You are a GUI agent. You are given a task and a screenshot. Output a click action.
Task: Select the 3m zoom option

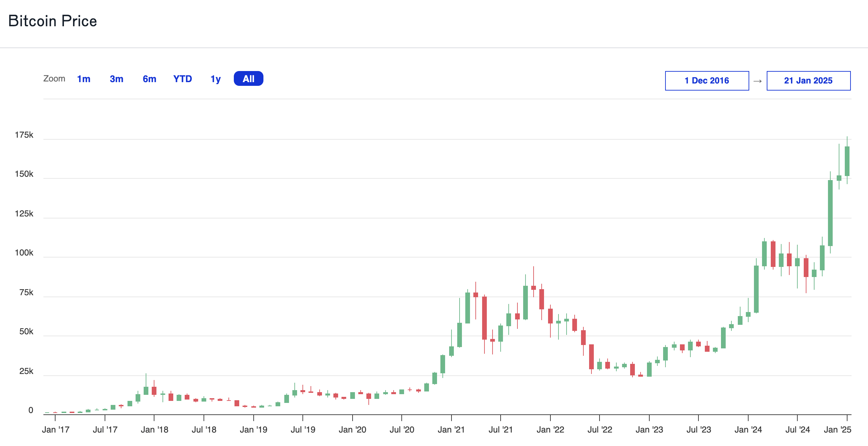(x=116, y=78)
